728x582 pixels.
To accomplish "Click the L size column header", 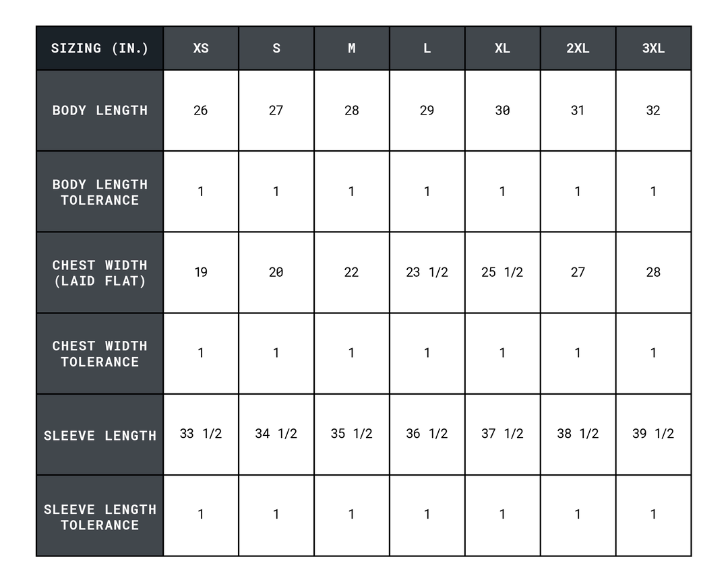I will [427, 48].
